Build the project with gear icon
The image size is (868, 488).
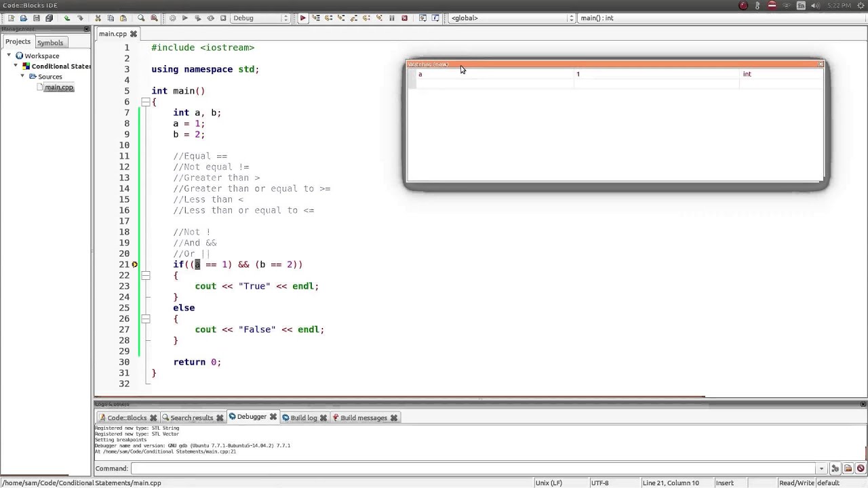(172, 18)
